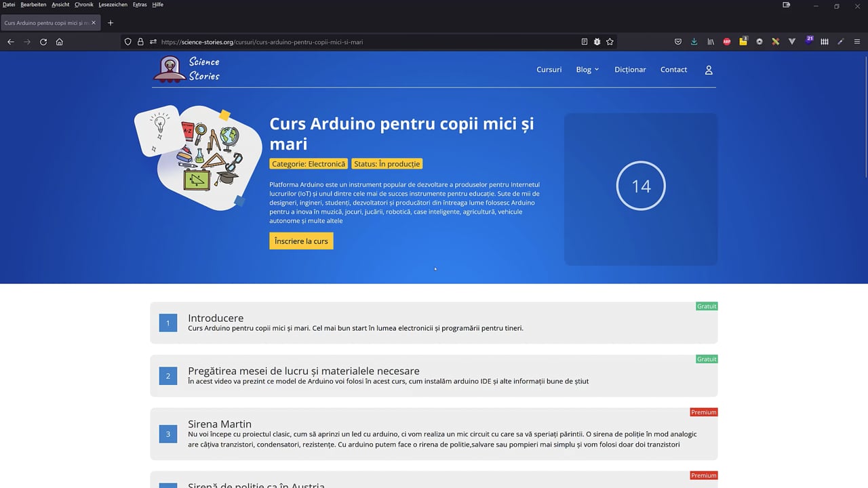Open the Bearbeiten menu

coord(33,5)
